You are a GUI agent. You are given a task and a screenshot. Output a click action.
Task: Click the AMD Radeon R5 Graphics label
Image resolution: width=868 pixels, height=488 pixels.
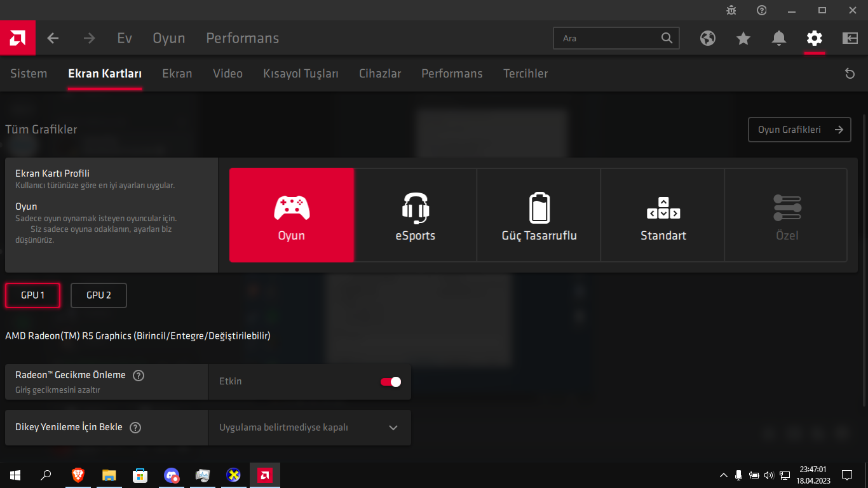138,335
